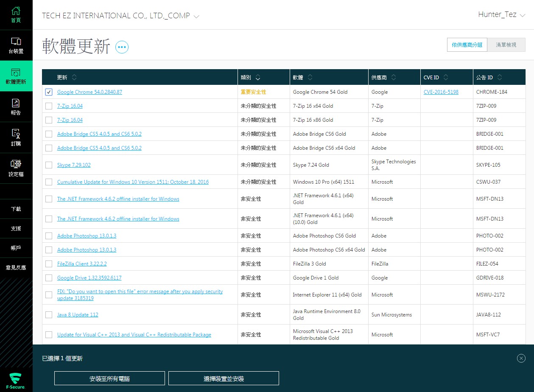Click the Skype Technologies S.A. vendor cell
534x392 pixels.
pyautogui.click(x=394, y=165)
